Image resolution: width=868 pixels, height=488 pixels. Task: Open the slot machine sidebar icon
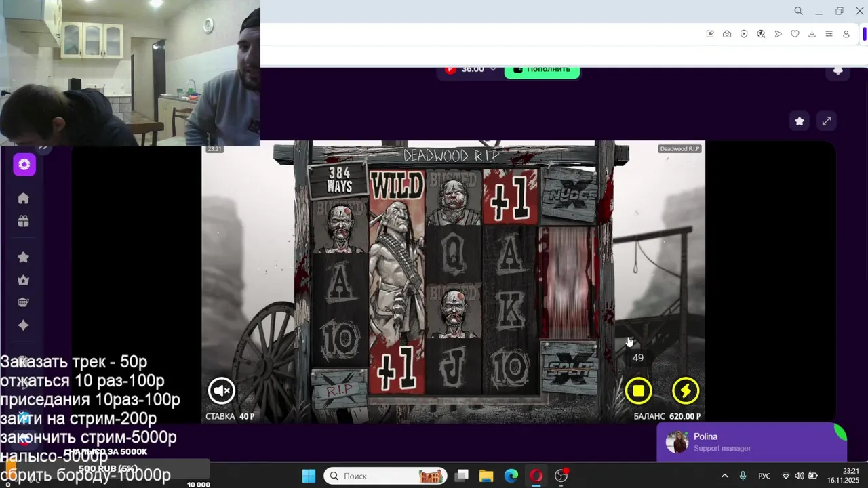coord(23,302)
